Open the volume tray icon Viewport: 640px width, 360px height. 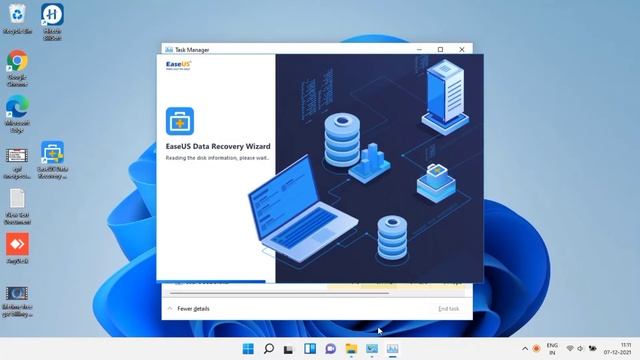pos(580,349)
